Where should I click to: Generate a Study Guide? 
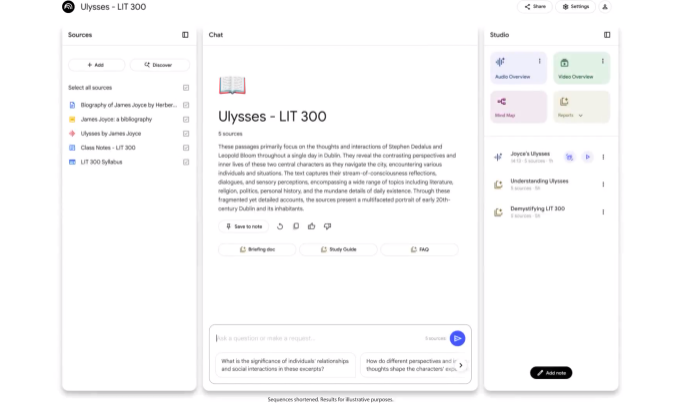pos(338,250)
